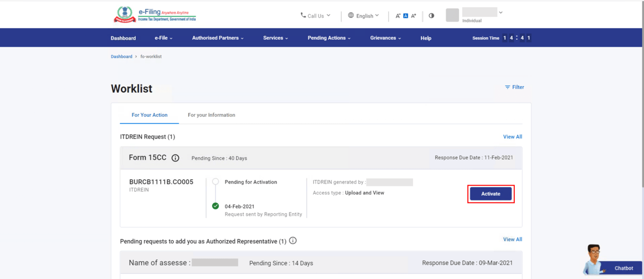The height and width of the screenshot is (279, 644).
Task: Click info icon beside Authorized Representative requests
Action: point(293,241)
